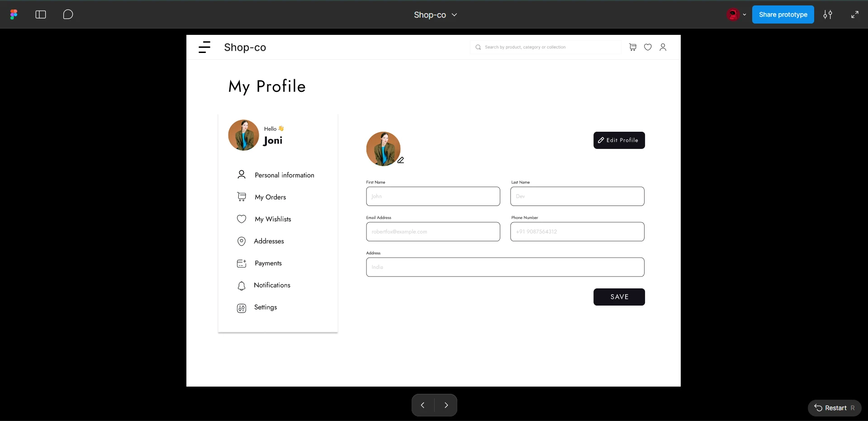
Task: Open the comments bubble icon
Action: coord(68,14)
